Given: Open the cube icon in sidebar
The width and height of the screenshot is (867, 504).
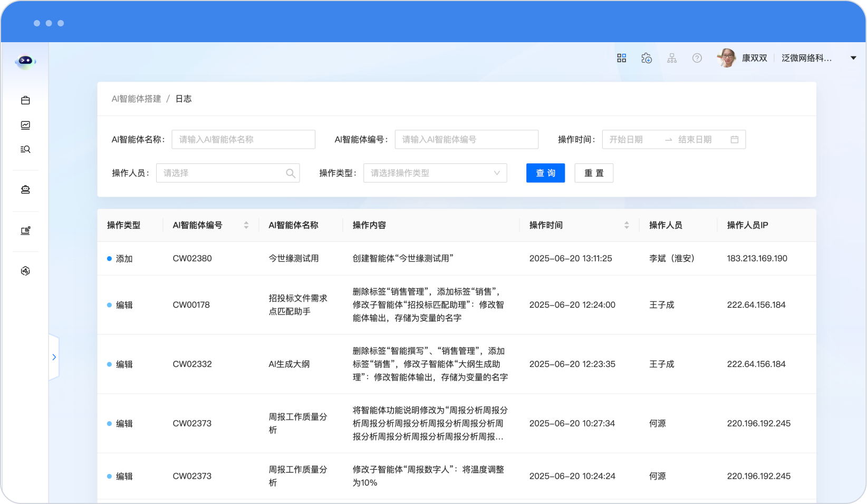Looking at the screenshot, I should tap(25, 271).
